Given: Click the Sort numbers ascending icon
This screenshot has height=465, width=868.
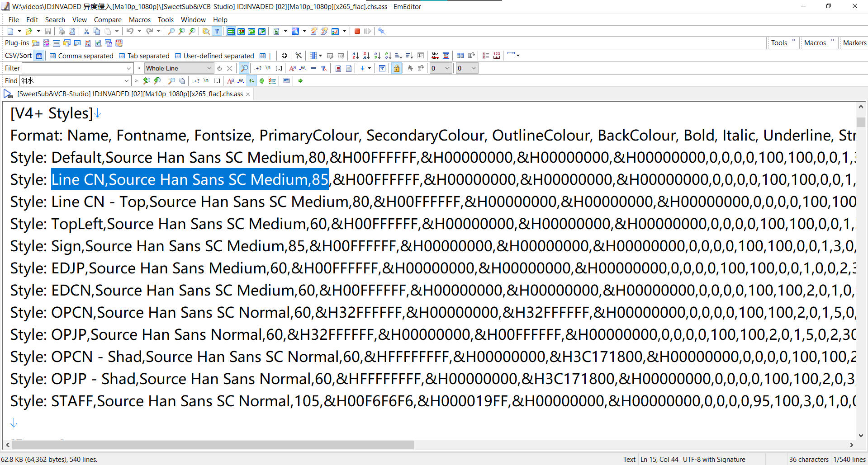Looking at the screenshot, I should point(377,56).
